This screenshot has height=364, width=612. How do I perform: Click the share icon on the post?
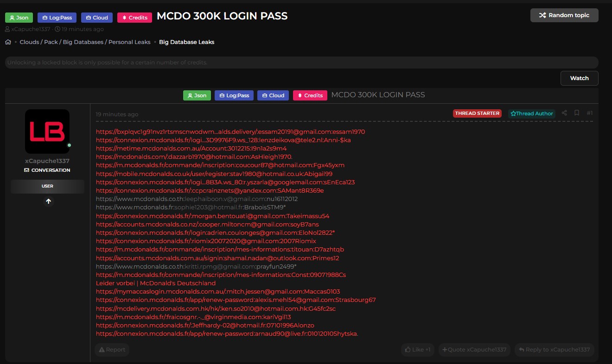564,113
